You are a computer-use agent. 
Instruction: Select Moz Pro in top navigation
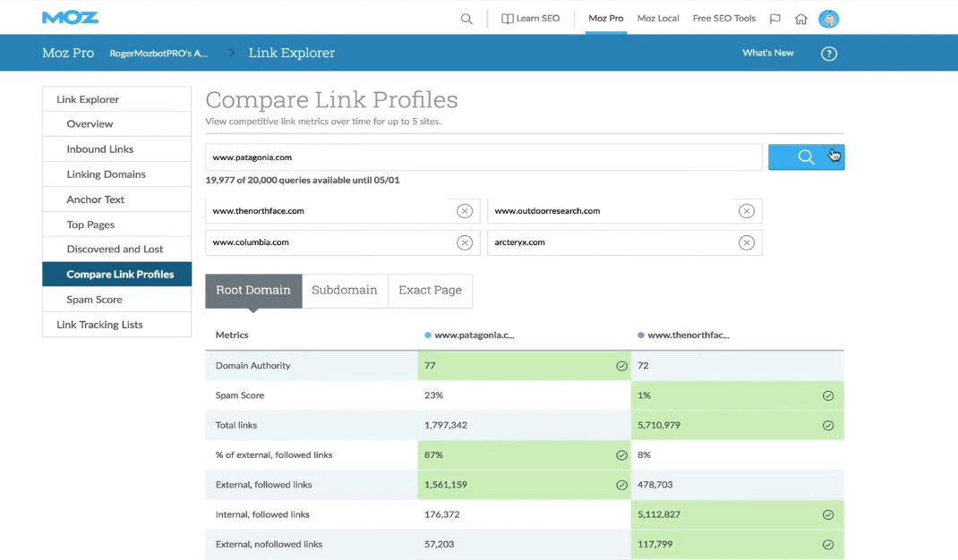[x=605, y=18]
